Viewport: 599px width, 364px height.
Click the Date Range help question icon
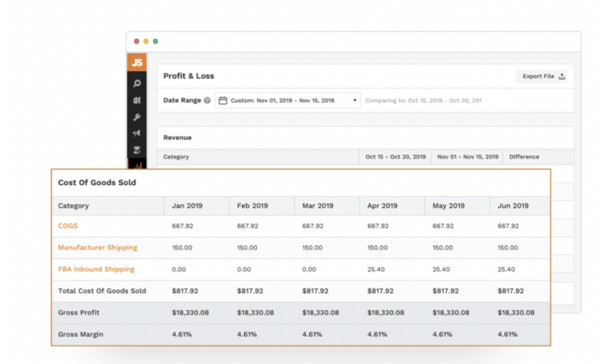[x=207, y=101]
